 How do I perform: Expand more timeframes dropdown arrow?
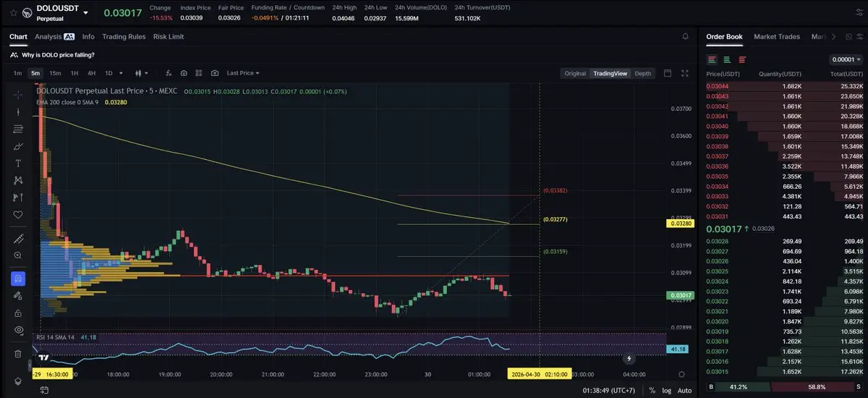point(121,73)
